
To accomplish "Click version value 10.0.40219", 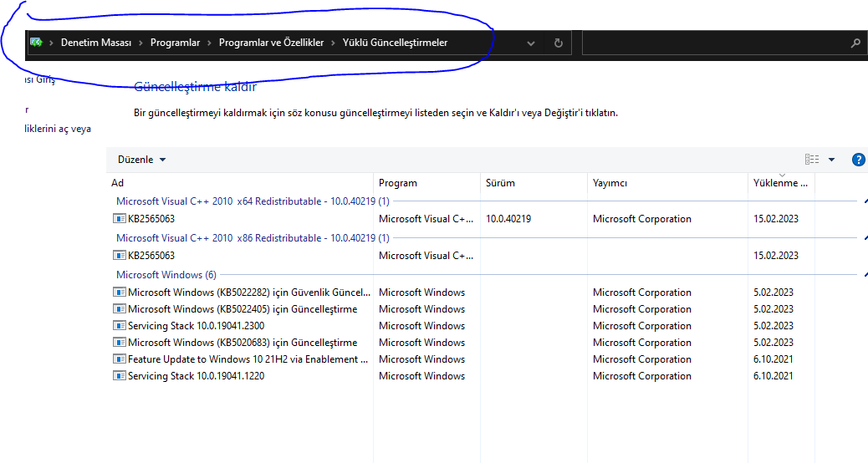I will pos(508,218).
